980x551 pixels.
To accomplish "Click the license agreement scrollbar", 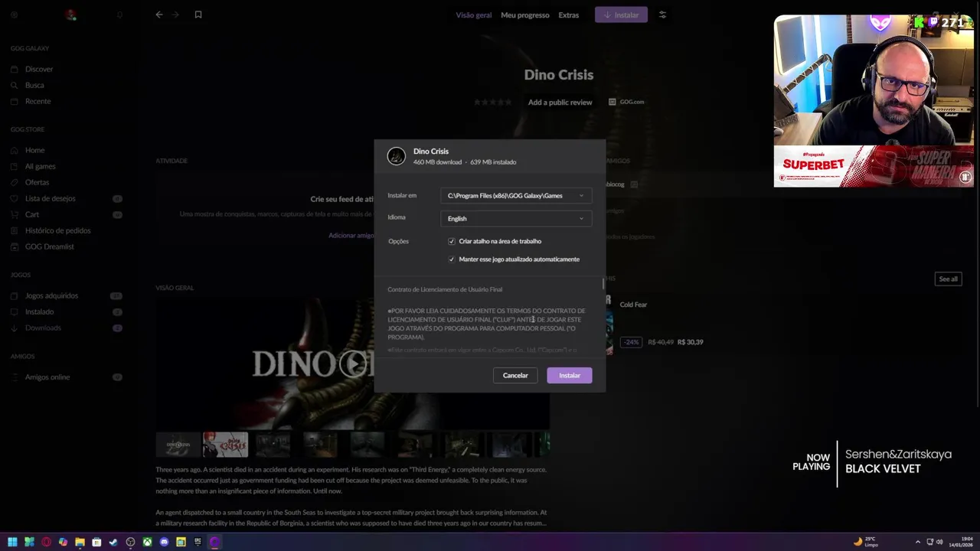I will 603,285.
